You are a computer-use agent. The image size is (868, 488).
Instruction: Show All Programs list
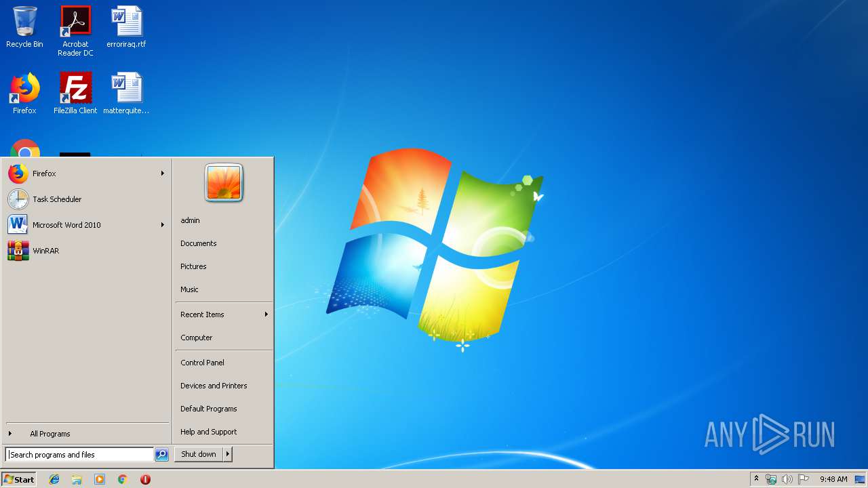point(87,434)
